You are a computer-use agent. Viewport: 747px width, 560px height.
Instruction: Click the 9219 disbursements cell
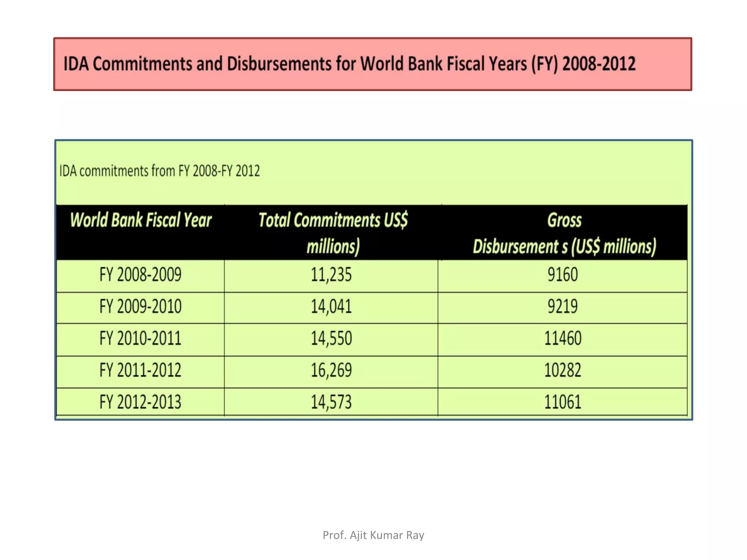(x=562, y=307)
